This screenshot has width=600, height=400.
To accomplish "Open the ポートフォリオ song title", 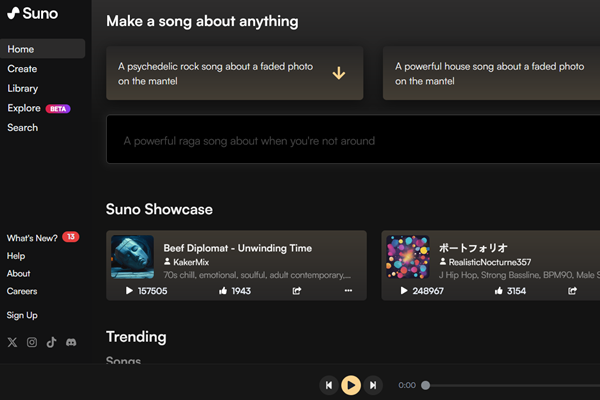I will pyautogui.click(x=473, y=248).
